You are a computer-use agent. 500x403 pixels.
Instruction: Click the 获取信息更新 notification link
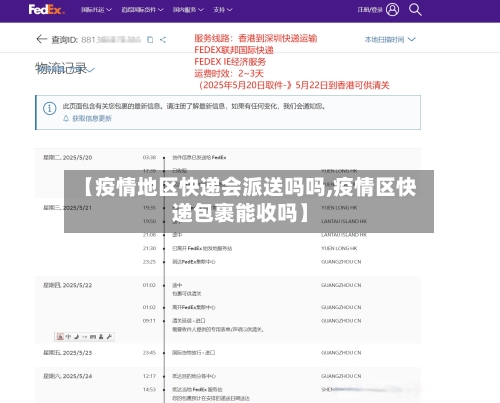click(88, 118)
